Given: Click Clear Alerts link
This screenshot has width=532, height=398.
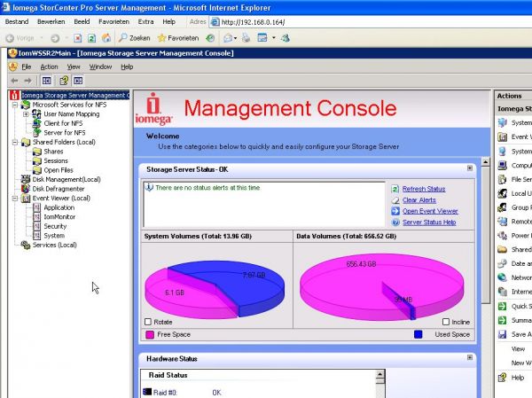Looking at the screenshot, I should 419,200.
